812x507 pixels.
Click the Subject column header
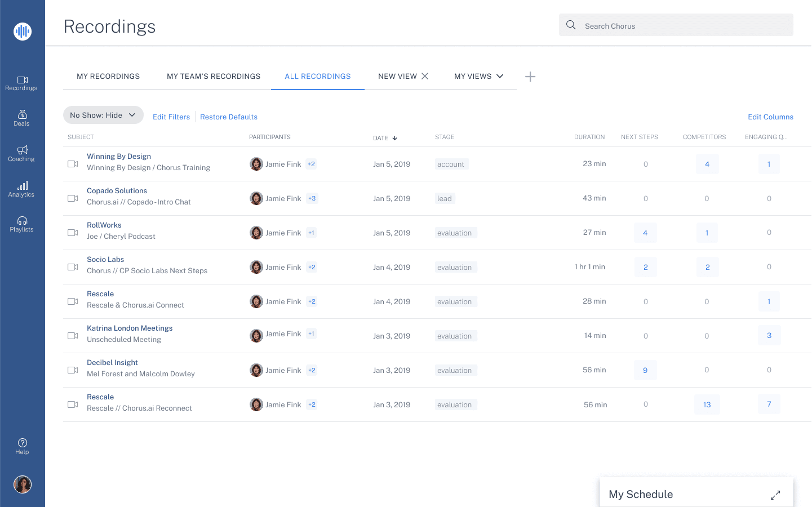81,137
